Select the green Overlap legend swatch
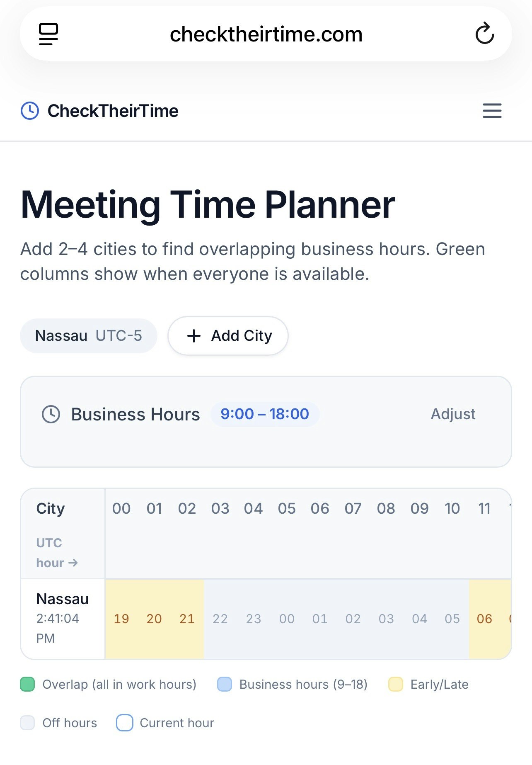Viewport: 532px width, 765px height. [27, 684]
